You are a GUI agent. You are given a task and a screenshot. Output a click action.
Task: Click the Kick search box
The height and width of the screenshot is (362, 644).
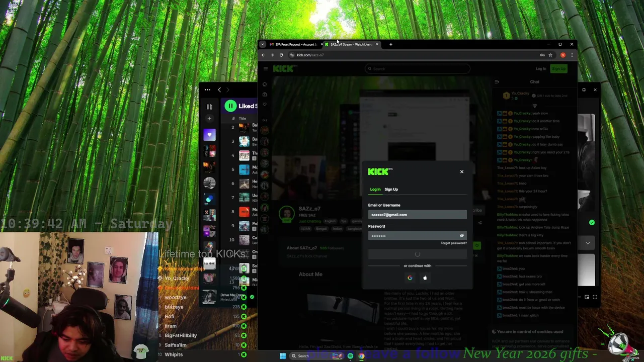(417, 69)
